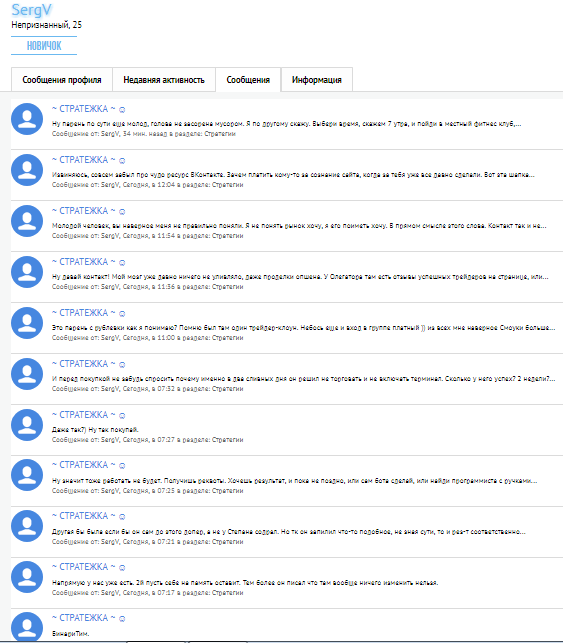
Task: Click avatar beside the 07:27 message
Action: click(x=27, y=425)
